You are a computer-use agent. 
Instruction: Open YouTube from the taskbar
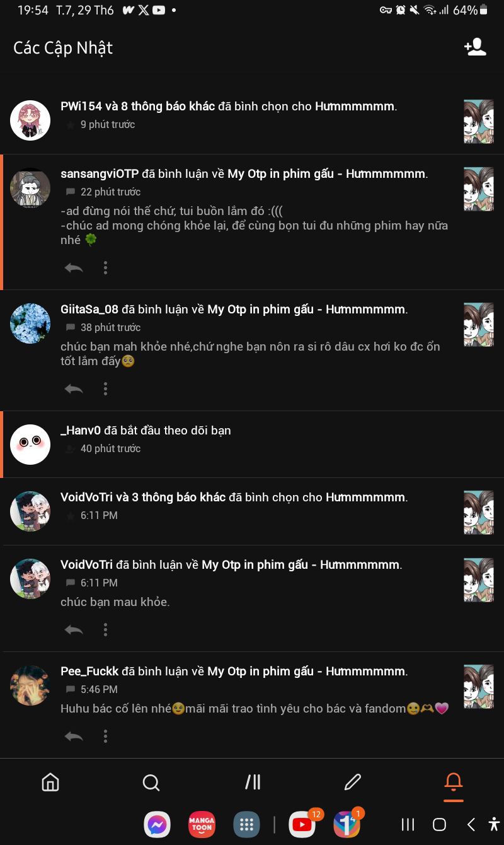click(302, 824)
